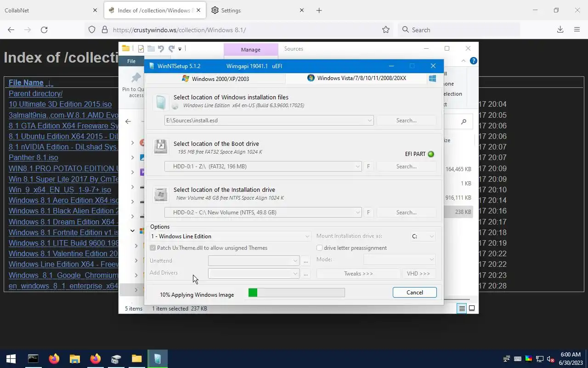Toggle Patch UxTheme.dll checkbox

click(x=153, y=248)
